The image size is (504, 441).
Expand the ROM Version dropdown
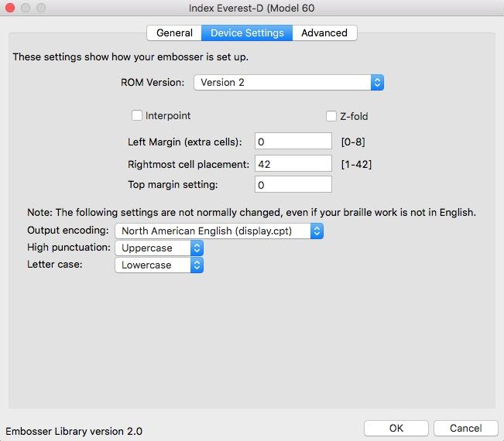289,82
